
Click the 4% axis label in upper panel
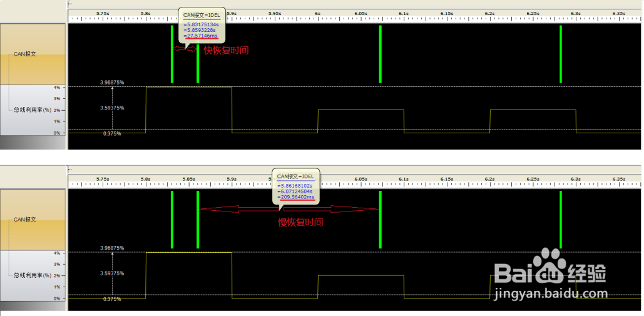[57, 88]
